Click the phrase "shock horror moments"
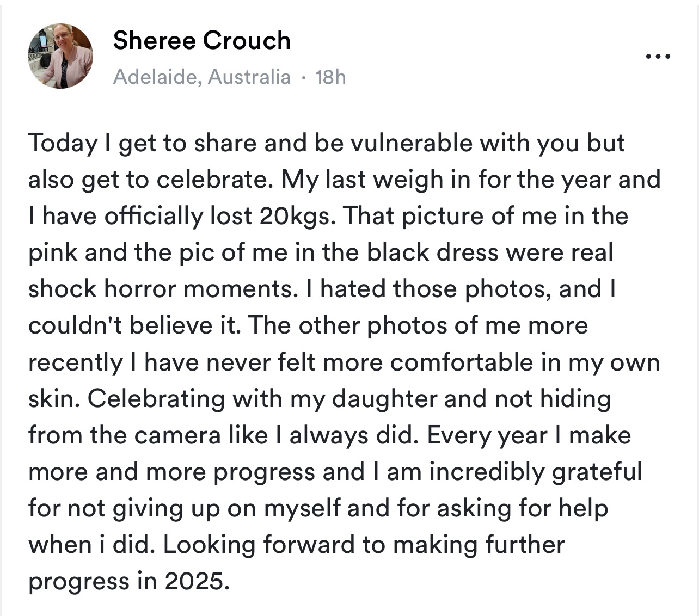This screenshot has height=616, width=699. pyautogui.click(x=161, y=289)
